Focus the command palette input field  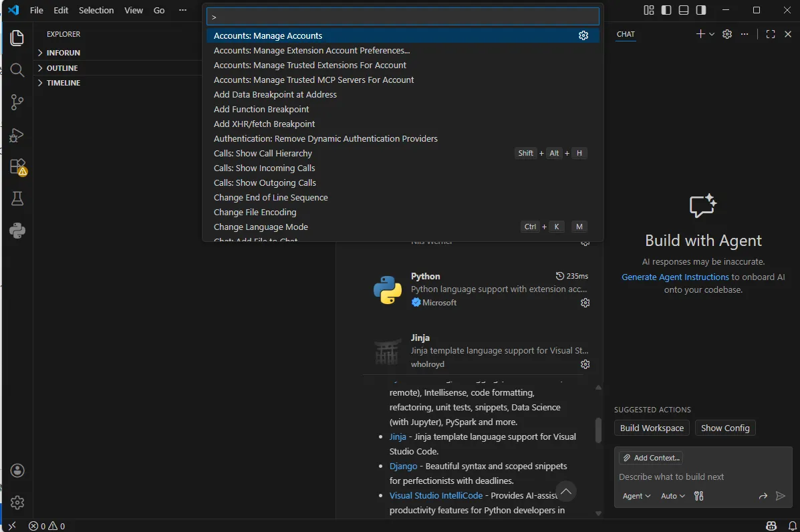(x=402, y=17)
